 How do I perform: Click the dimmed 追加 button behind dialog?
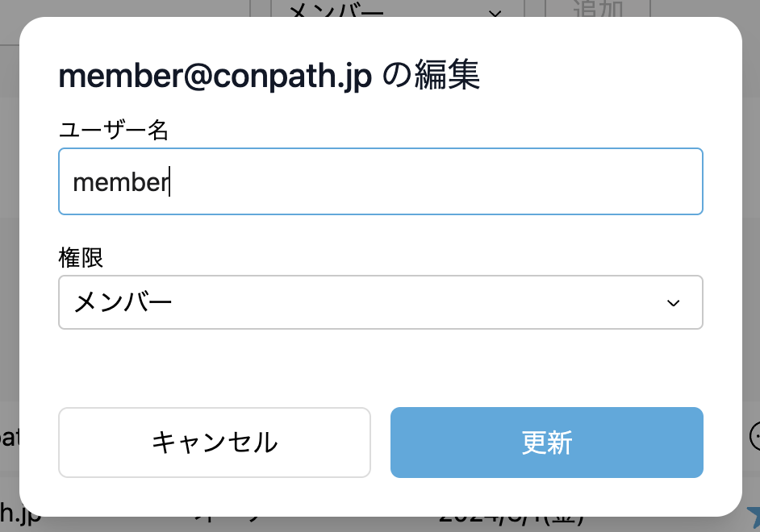[597, 8]
